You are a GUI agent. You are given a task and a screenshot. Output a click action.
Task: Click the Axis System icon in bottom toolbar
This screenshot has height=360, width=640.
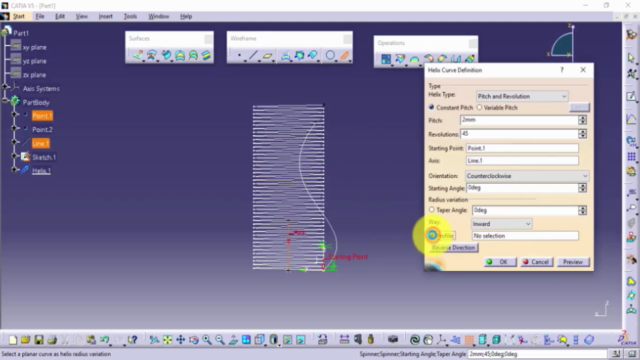tap(441, 340)
